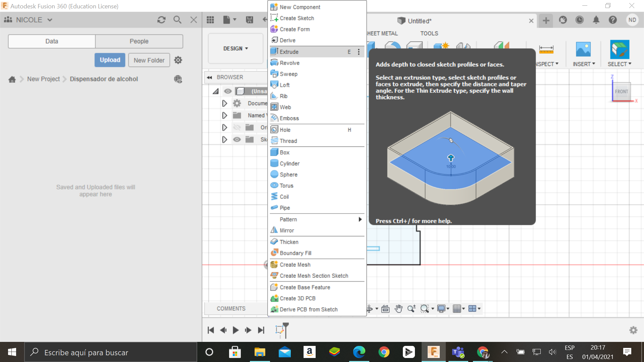Select Create Mesh command
644x362 pixels.
click(317, 265)
